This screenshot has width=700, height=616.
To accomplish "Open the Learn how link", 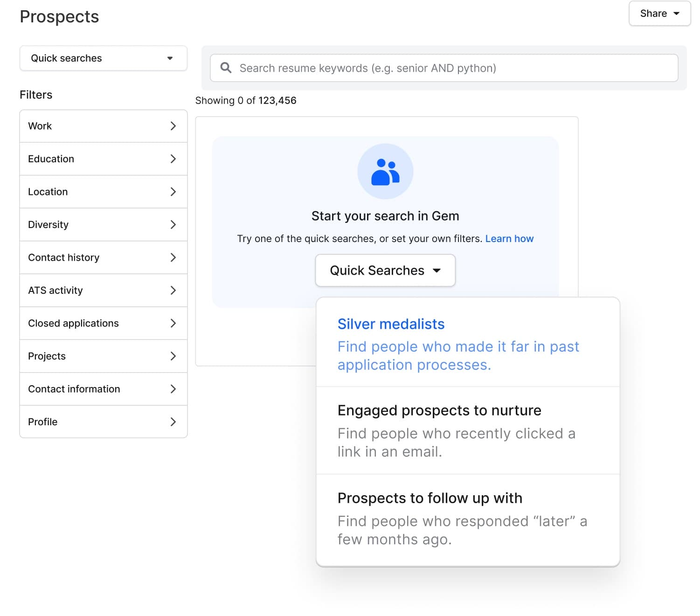I will point(509,239).
